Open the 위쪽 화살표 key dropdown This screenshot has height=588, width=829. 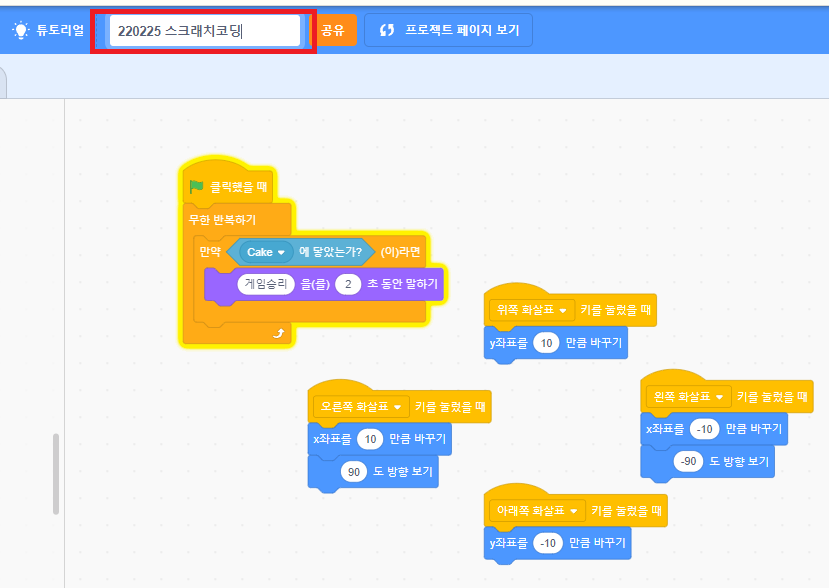(530, 311)
